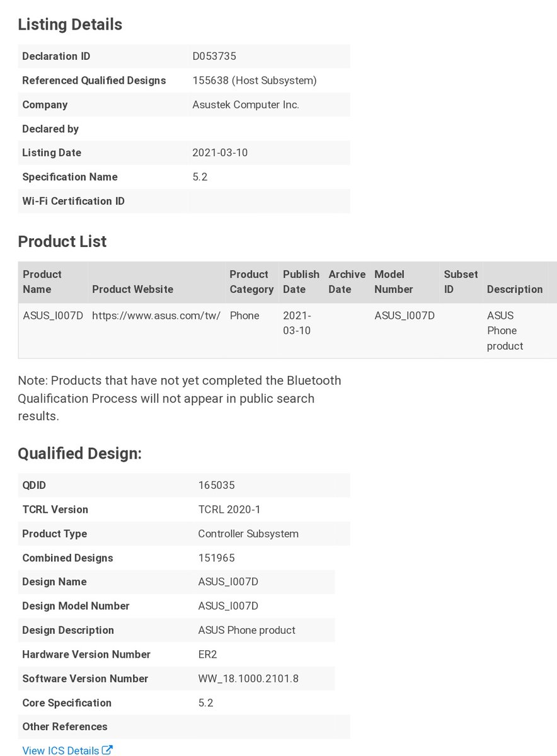
Task: Click the Product Website column header
Action: click(133, 289)
